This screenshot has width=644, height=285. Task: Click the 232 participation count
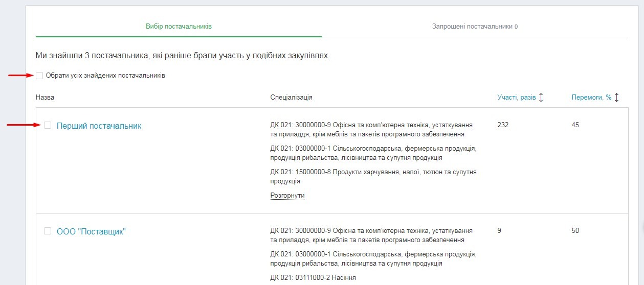[503, 125]
